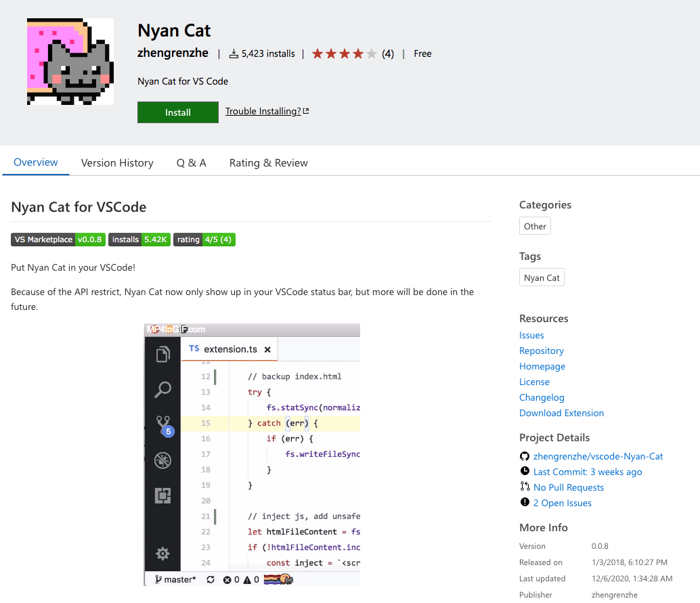This screenshot has width=700, height=603.
Task: Click the Nyan Cat icon in the status bar
Action: pyautogui.click(x=279, y=579)
